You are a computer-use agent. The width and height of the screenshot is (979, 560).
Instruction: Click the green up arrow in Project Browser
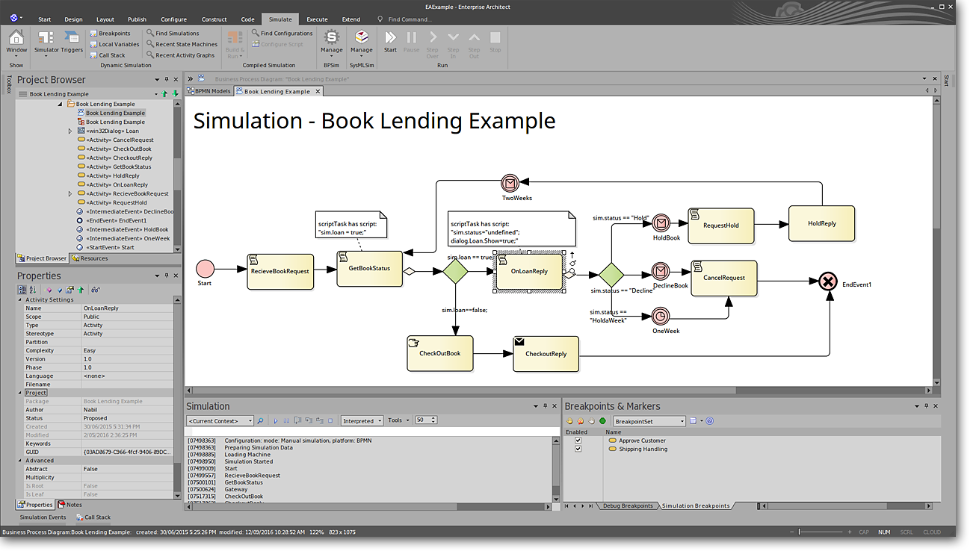click(165, 94)
